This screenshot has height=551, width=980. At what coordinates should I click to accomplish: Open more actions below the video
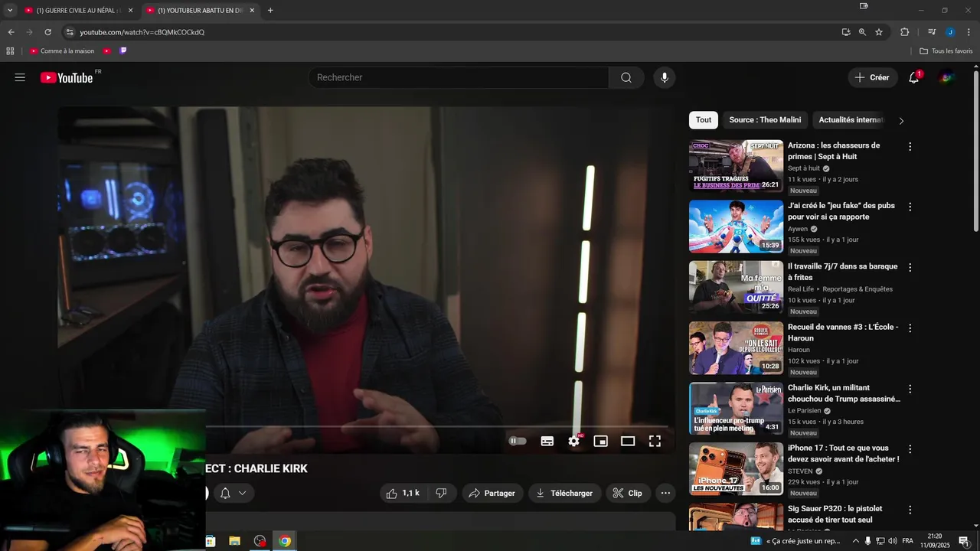[x=665, y=494]
